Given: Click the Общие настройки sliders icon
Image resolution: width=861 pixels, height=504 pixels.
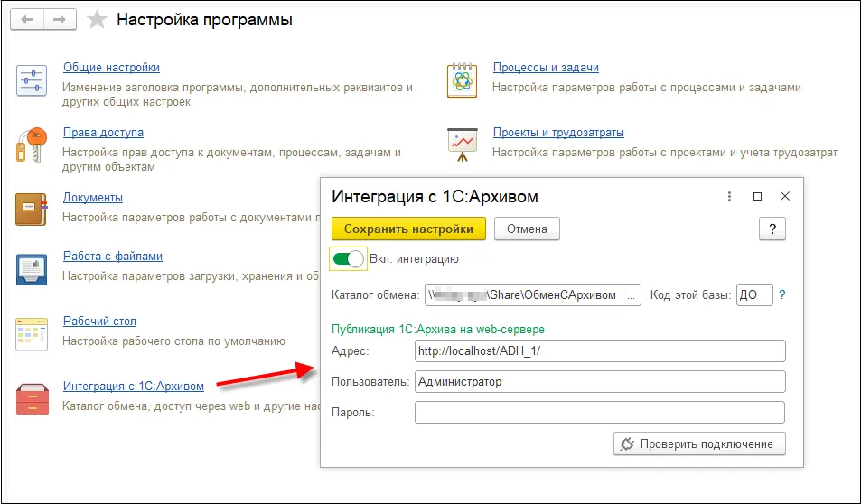Looking at the screenshot, I should click(x=32, y=80).
